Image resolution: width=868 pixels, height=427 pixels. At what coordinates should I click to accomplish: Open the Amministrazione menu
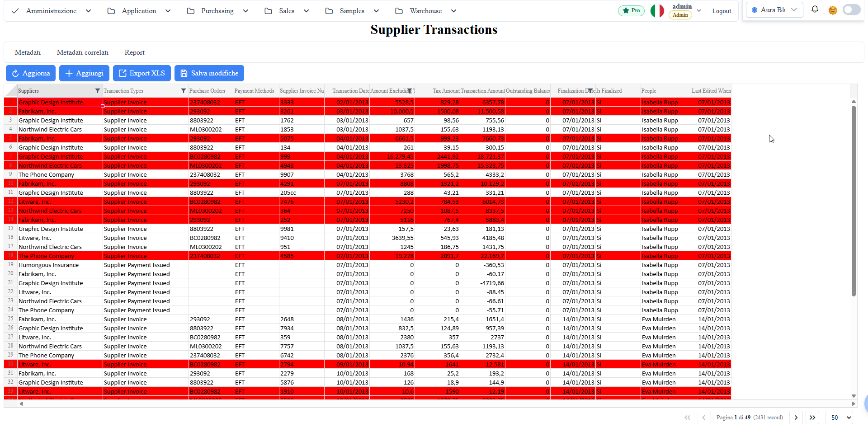pos(51,11)
